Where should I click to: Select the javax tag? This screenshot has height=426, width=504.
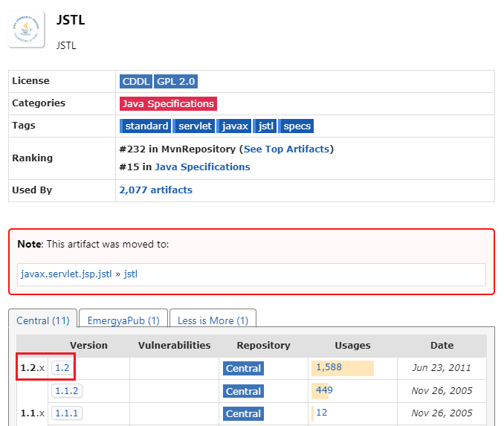click(x=234, y=126)
